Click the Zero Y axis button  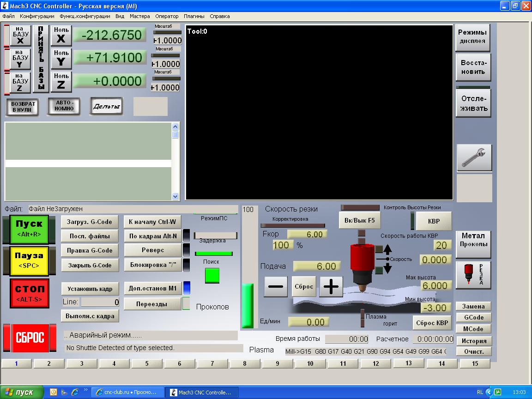point(61,59)
